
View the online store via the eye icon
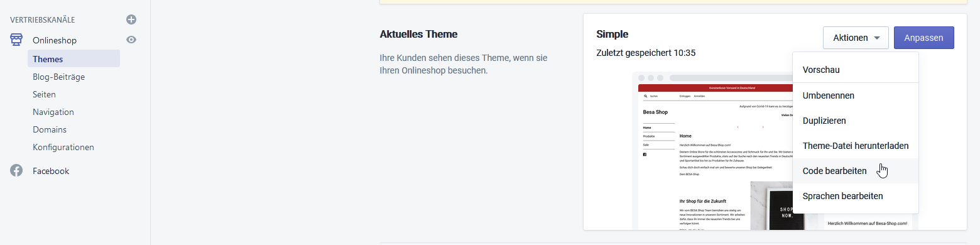(x=131, y=40)
